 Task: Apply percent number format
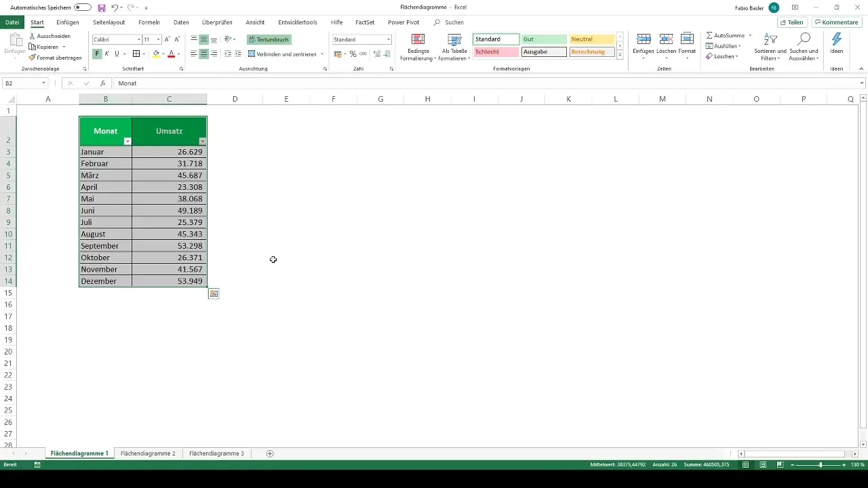[x=353, y=54]
